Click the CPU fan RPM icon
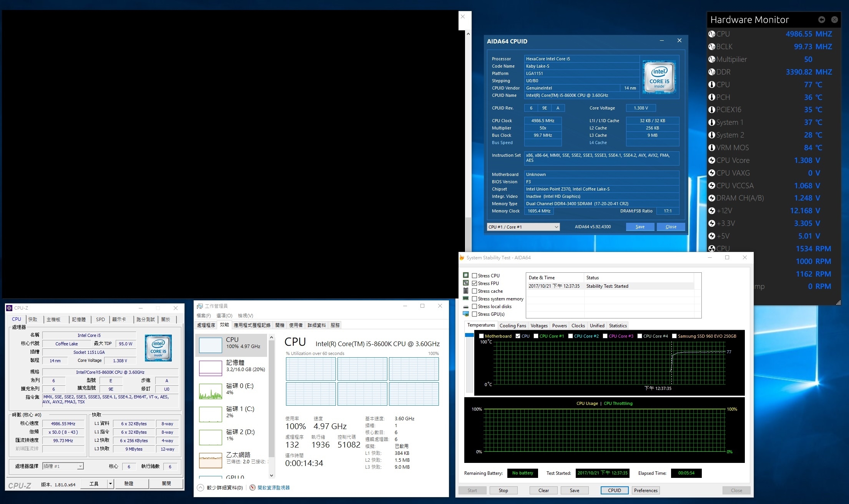The width and height of the screenshot is (849, 504). point(712,249)
